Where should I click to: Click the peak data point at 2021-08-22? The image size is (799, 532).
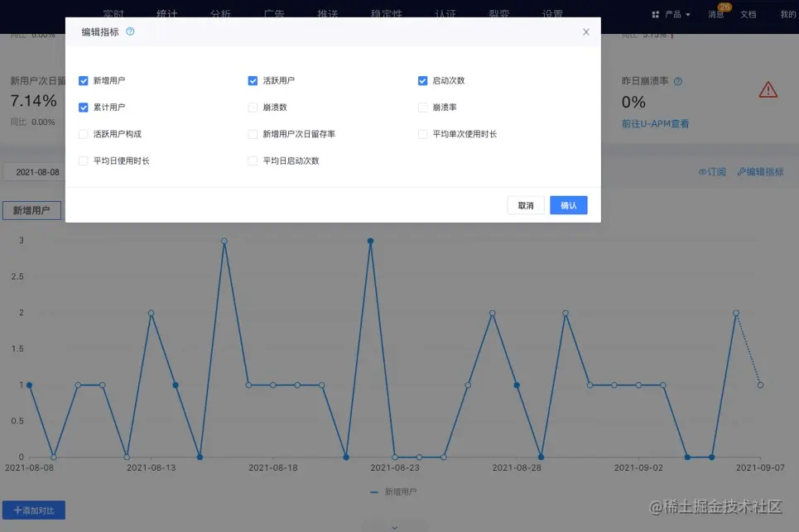click(370, 242)
